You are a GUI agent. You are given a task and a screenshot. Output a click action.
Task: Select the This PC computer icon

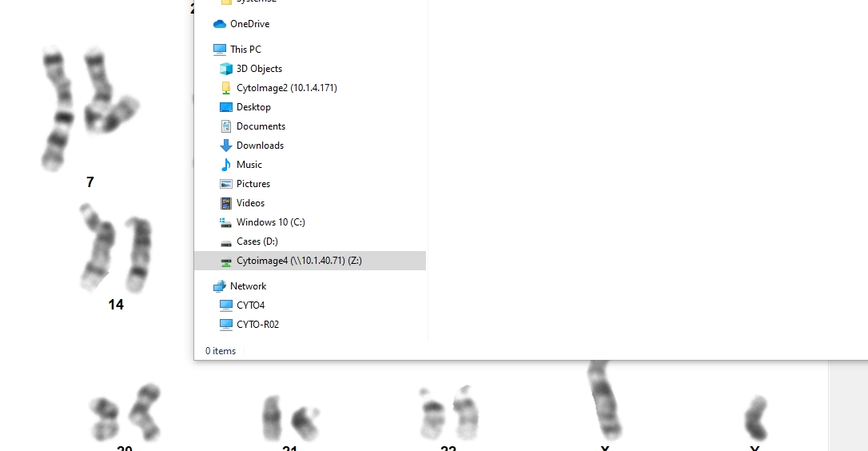[x=220, y=50]
